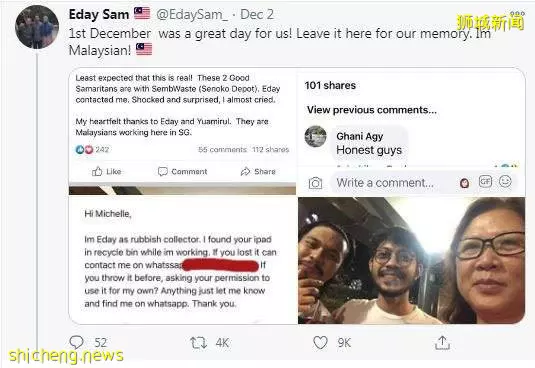This screenshot has width=535, height=368.
Task: Retweet the Eday Sam post
Action: point(198,343)
